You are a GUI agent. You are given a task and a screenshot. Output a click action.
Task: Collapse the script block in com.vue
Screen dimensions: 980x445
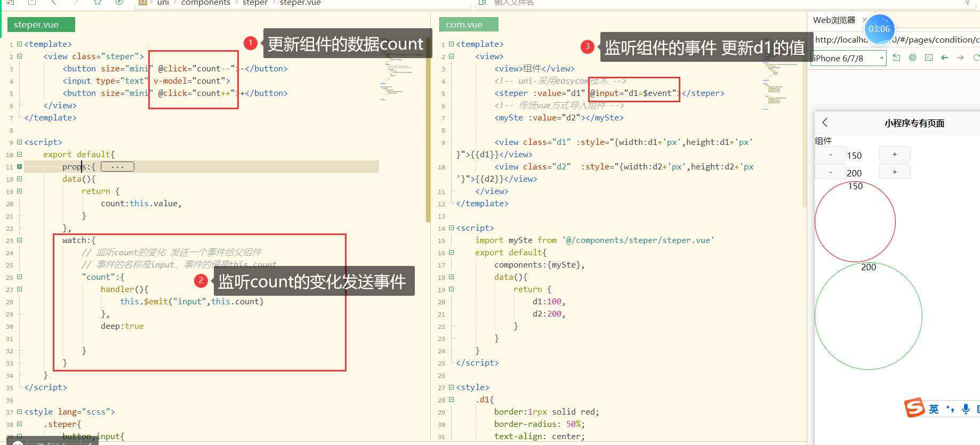click(452, 228)
